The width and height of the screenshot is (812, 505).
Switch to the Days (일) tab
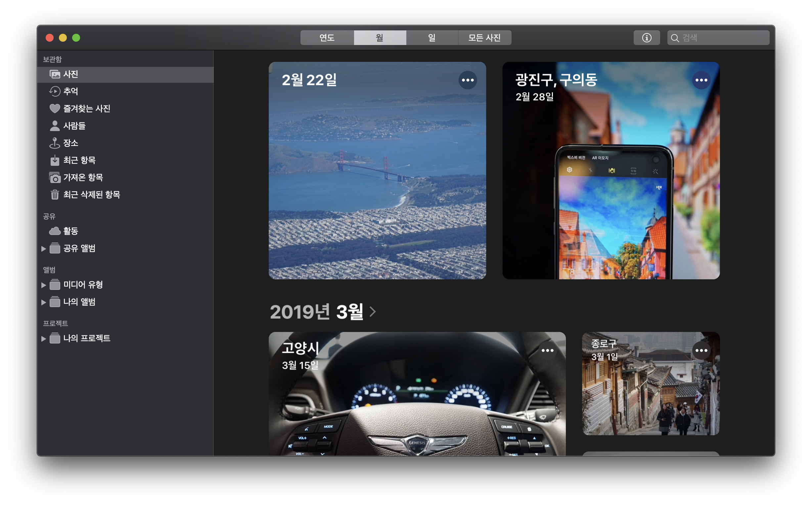[432, 38]
